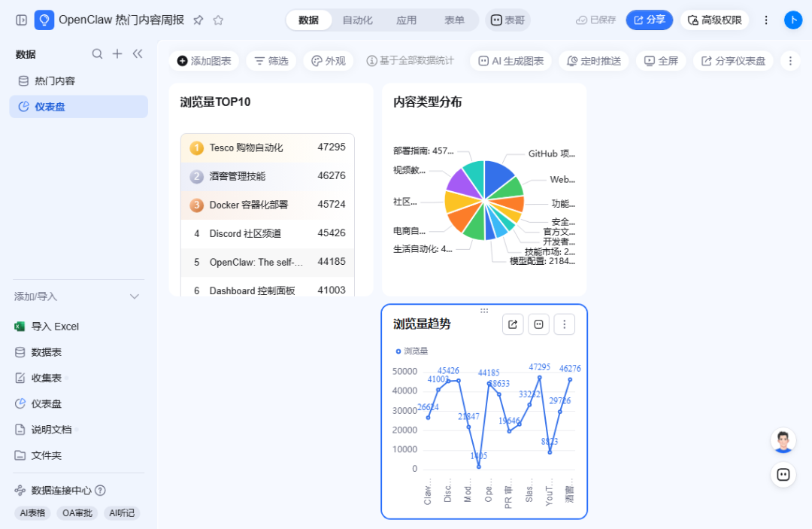Click 导入 Excel import option

(47, 327)
